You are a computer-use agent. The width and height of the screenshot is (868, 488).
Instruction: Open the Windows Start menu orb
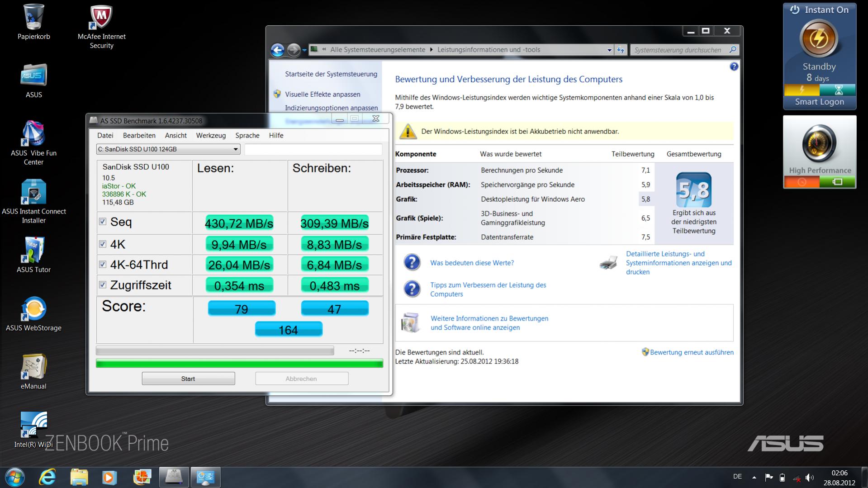pos(14,477)
